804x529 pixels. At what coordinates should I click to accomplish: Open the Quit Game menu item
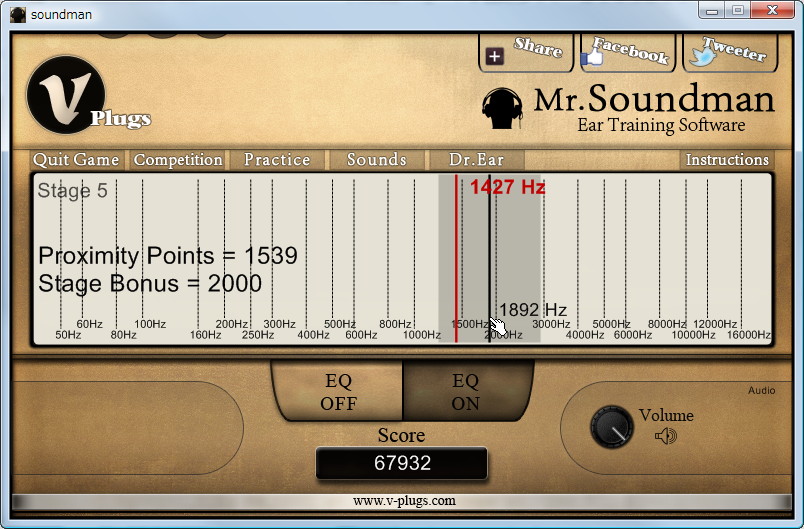[76, 160]
